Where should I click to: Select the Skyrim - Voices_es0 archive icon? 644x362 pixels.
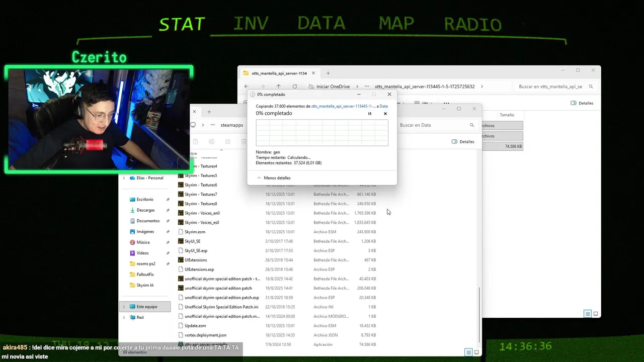pos(181,223)
